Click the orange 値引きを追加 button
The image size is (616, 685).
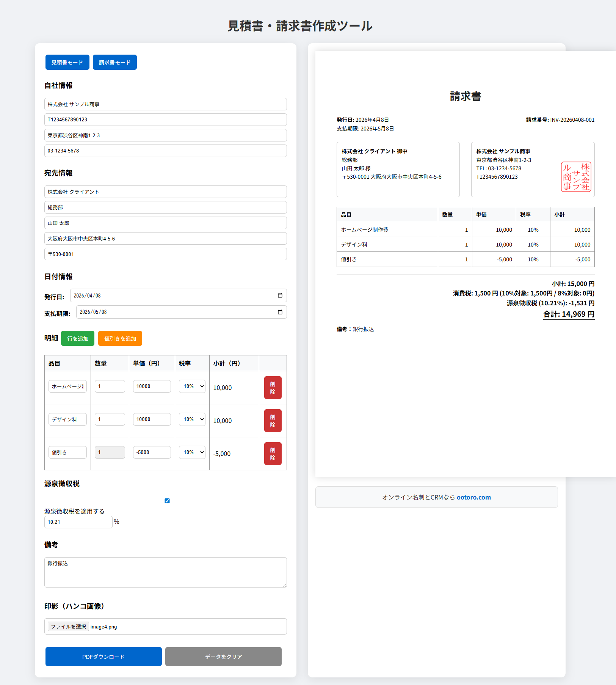120,339
